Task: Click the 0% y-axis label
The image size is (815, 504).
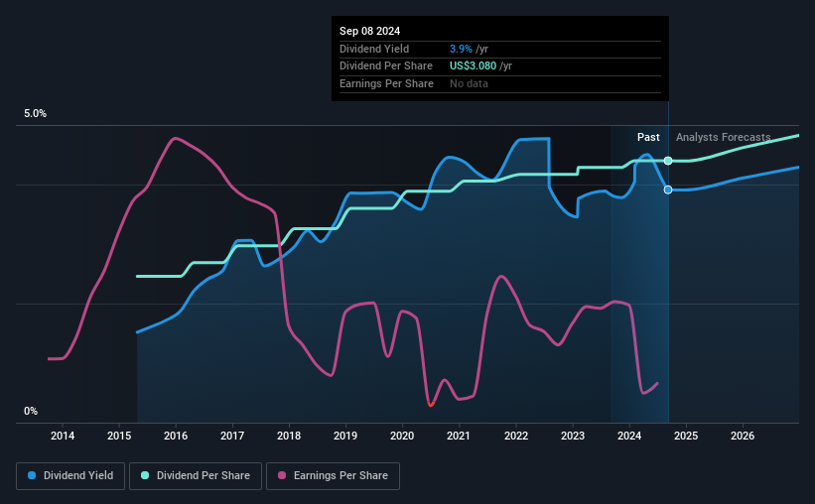Action: [31, 411]
